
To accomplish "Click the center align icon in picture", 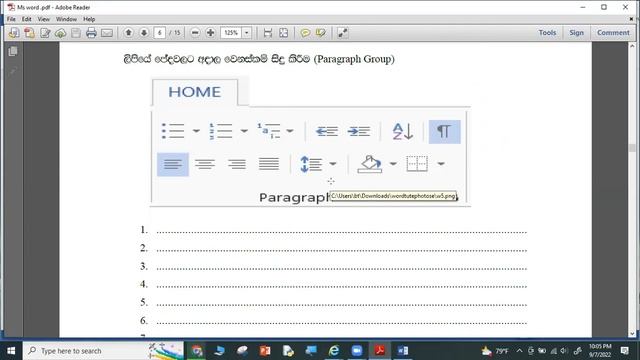I will click(x=204, y=164).
